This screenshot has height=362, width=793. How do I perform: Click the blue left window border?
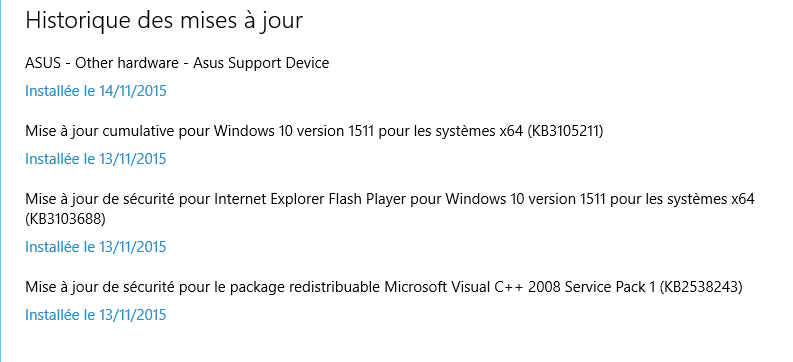coord(1,181)
